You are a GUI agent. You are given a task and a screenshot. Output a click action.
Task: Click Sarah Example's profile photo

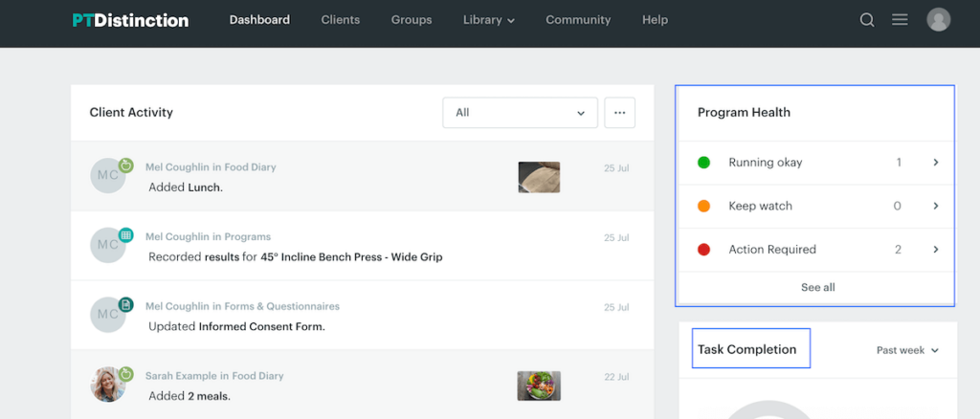108,385
